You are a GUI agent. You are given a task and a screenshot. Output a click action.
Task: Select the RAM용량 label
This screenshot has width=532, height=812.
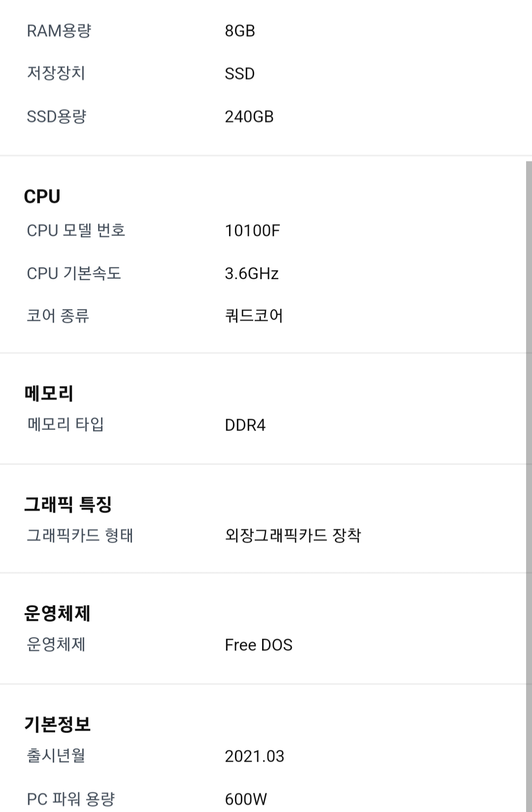(59, 31)
